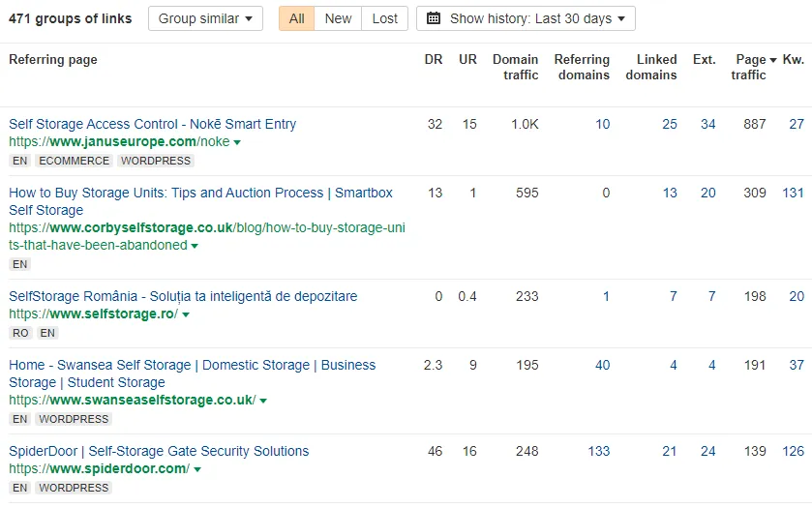Image resolution: width=812 pixels, height=508 pixels.
Task: Open the SelfStorage România title link
Action: 183,296
